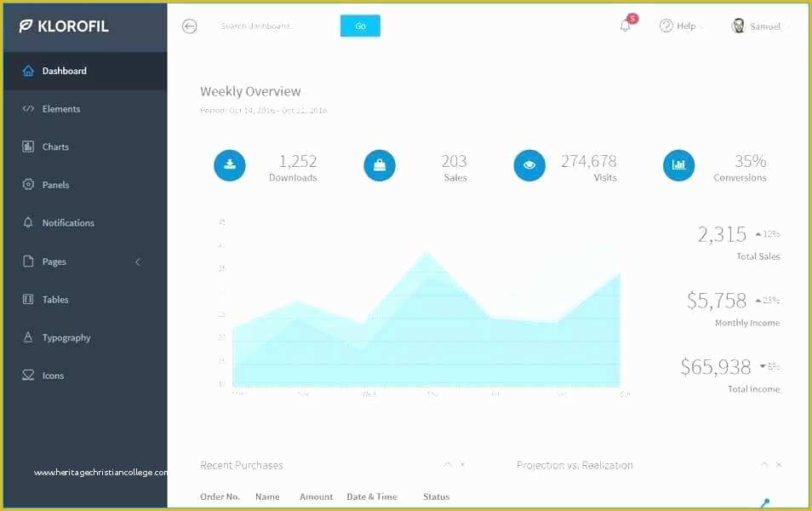Click the Help question mark icon

tap(666, 26)
